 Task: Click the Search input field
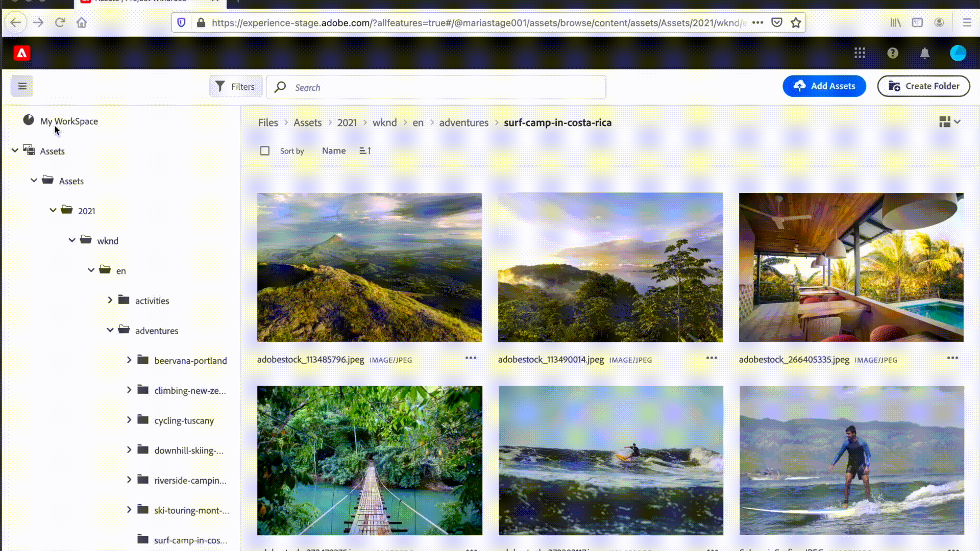tap(444, 88)
